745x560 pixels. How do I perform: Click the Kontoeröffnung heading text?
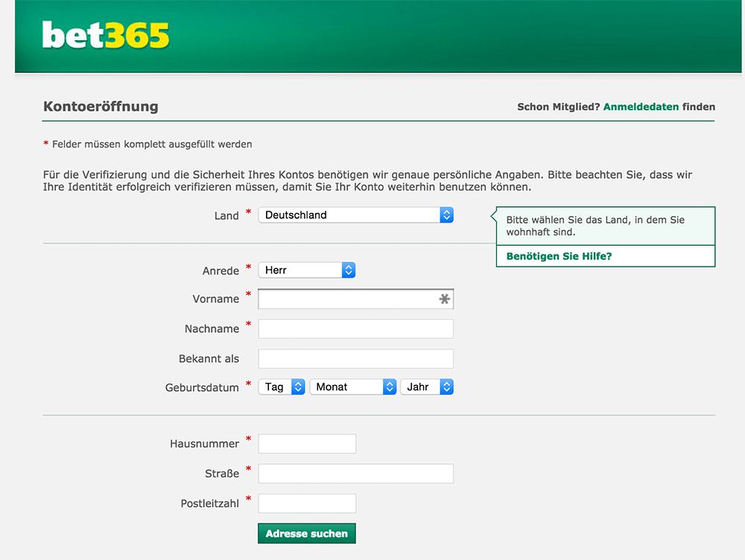click(x=101, y=106)
